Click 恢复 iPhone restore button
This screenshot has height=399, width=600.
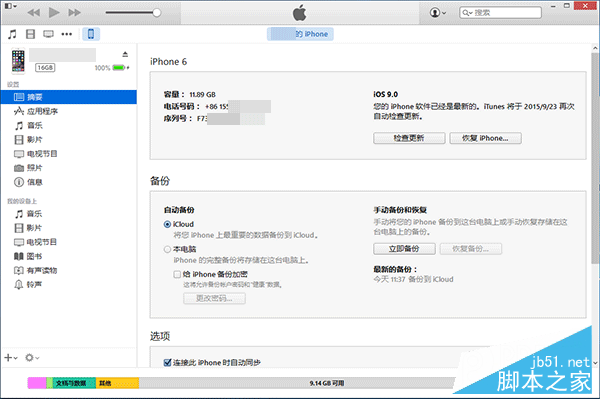(x=485, y=138)
